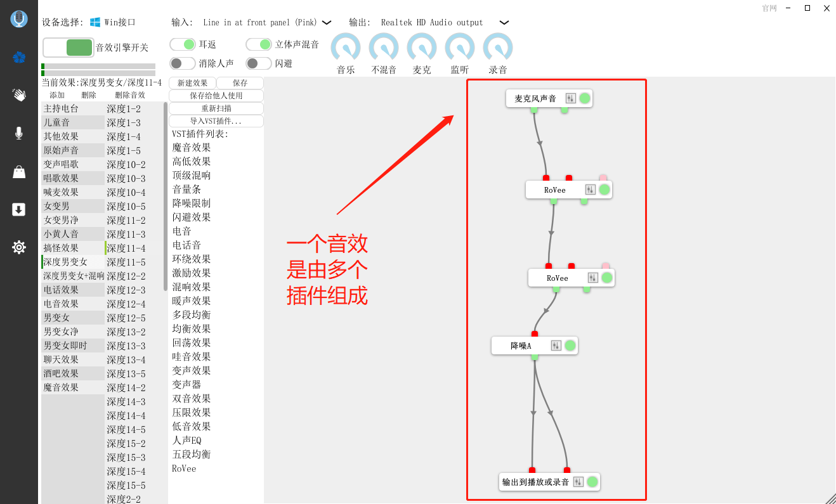Click the 保存给他人使用 button
This screenshot has width=836, height=504.
216,96
